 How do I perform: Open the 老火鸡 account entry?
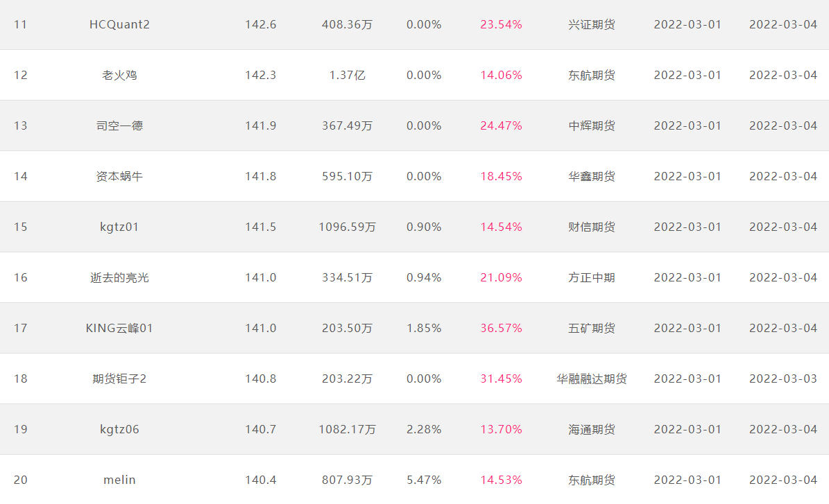point(119,75)
